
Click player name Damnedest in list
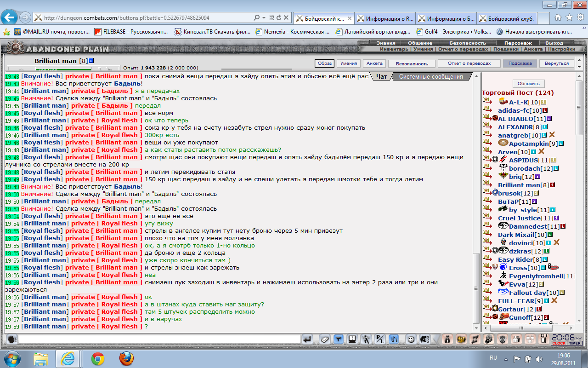click(x=528, y=226)
